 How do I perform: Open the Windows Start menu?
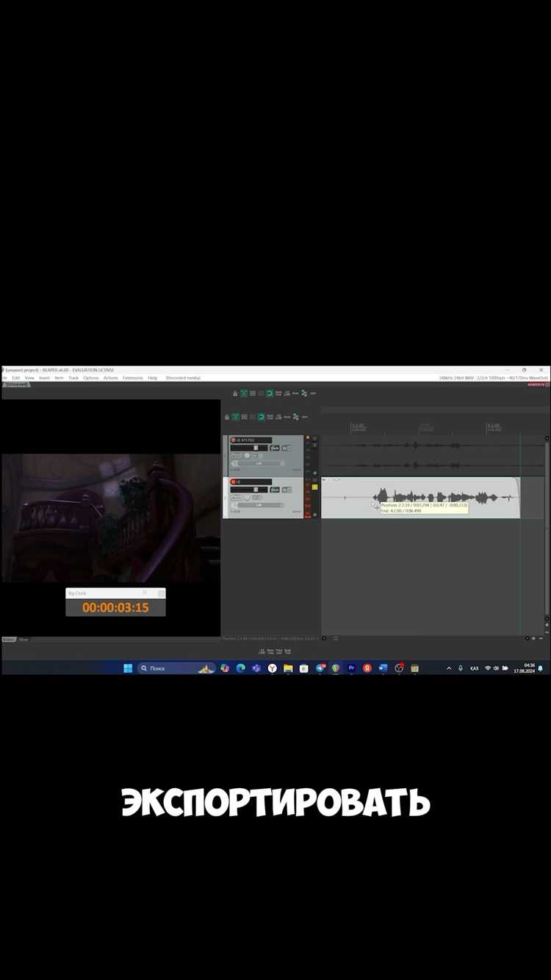(128, 668)
